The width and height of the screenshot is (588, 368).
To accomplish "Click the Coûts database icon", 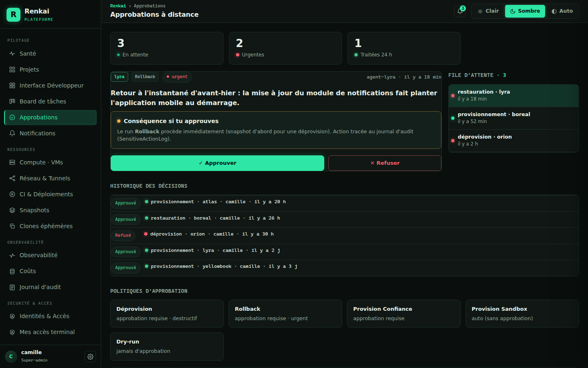I will point(12,271).
